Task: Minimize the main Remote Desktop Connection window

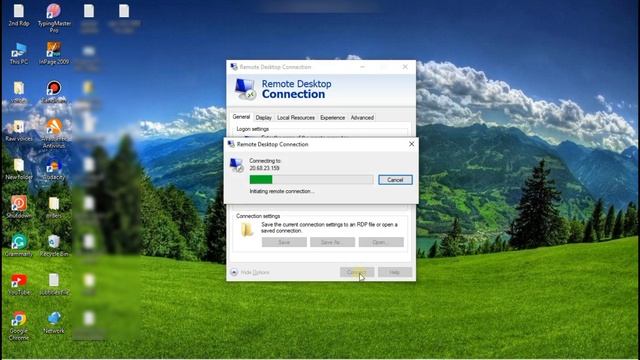Action: pyautogui.click(x=362, y=67)
